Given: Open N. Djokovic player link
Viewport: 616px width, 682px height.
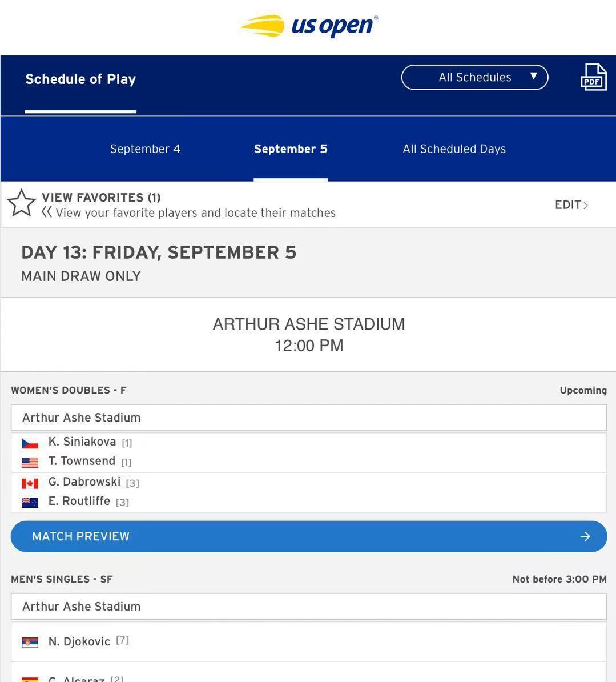Looking at the screenshot, I should tap(79, 641).
